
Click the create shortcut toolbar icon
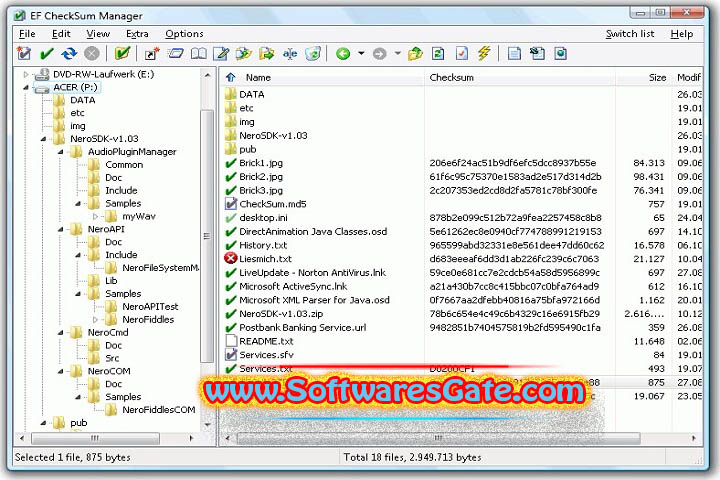(152, 54)
